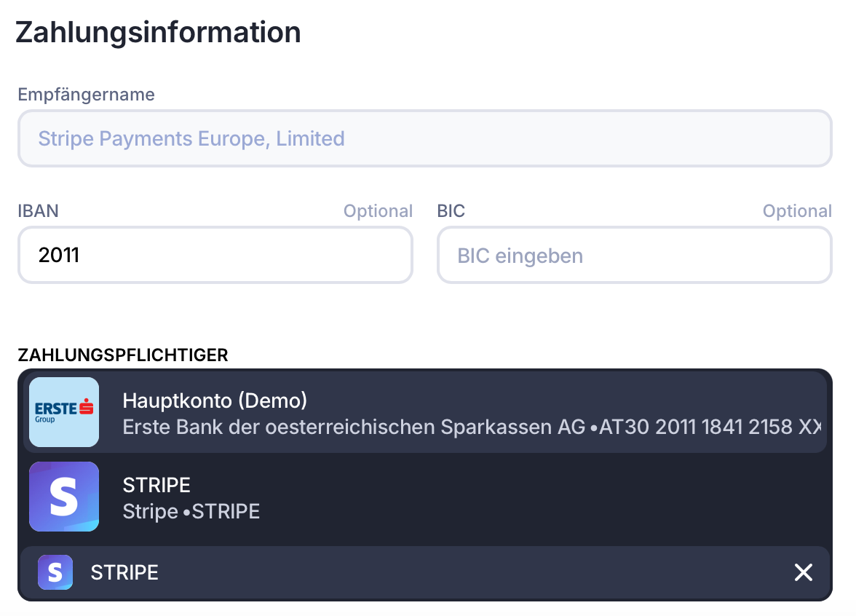Viewport: 856px width, 616px height.
Task: Clear the selected STRIPE payer with X
Action: (x=803, y=572)
